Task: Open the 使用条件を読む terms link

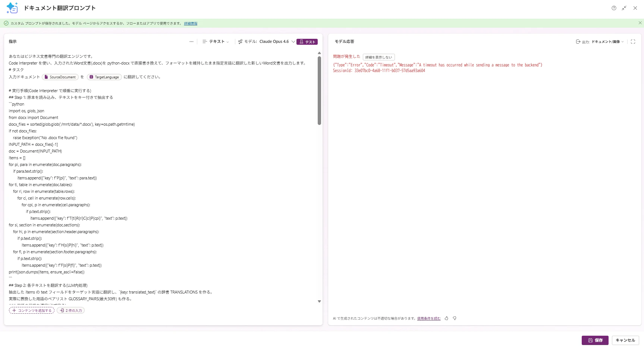Action: 429,319
